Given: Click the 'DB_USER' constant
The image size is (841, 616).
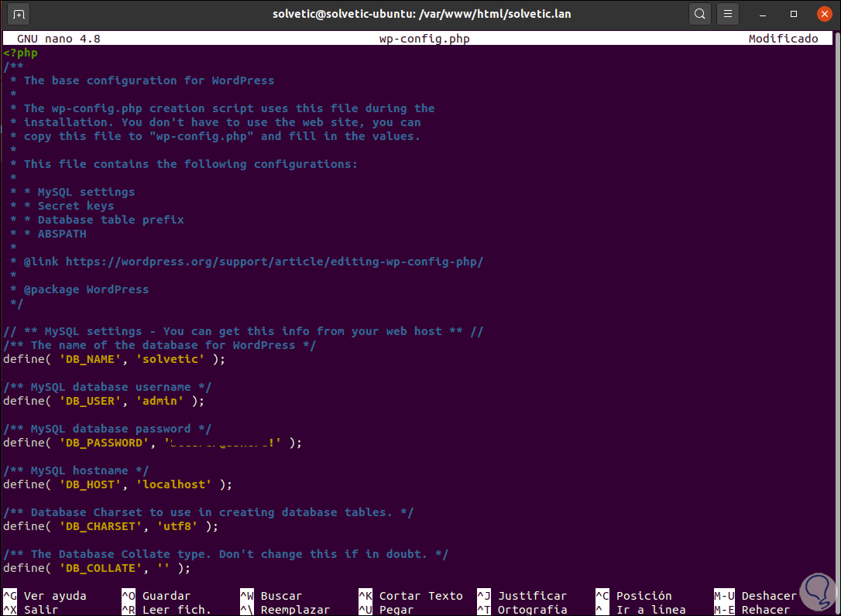Looking at the screenshot, I should click(x=90, y=401).
